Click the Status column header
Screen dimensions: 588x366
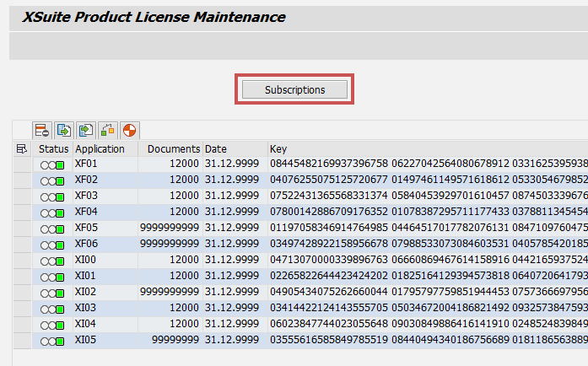(53, 149)
